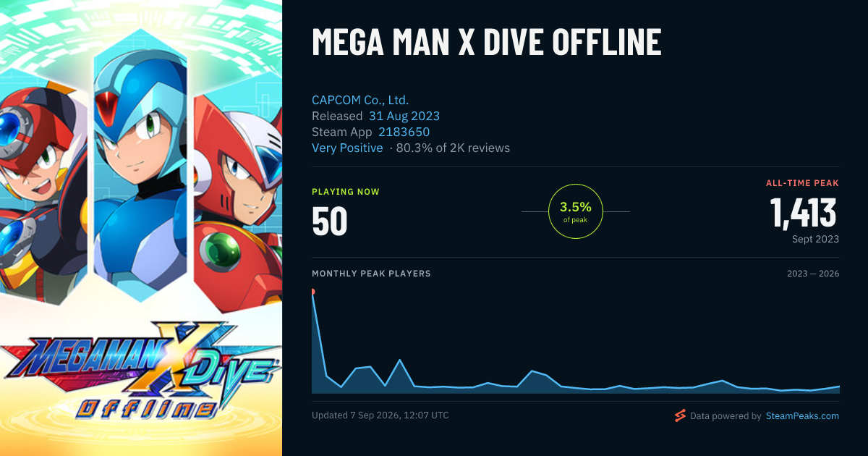Click the rightmost end of the player chart line

[x=839, y=387]
